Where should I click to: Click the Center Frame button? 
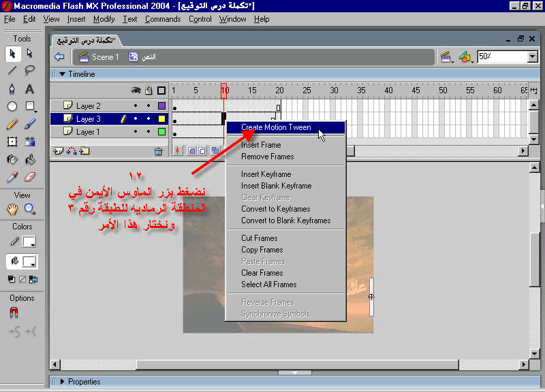click(x=178, y=150)
